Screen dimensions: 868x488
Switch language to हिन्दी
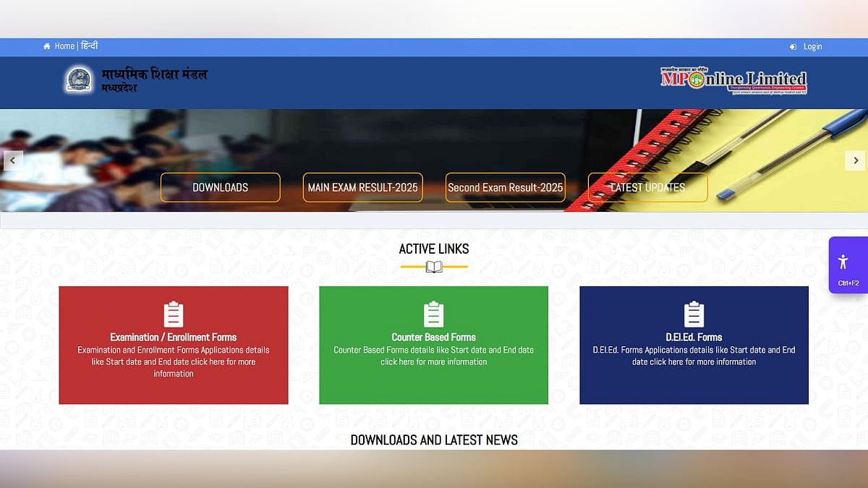[89, 46]
